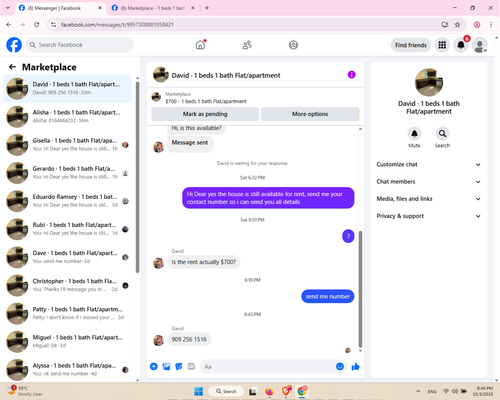Send a thumbs-up like
Image resolution: width=500 pixels, height=400 pixels.
tap(355, 367)
